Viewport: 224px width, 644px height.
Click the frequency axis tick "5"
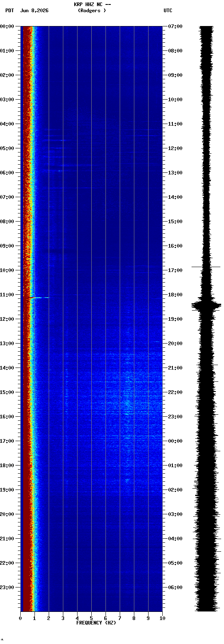(x=91, y=618)
